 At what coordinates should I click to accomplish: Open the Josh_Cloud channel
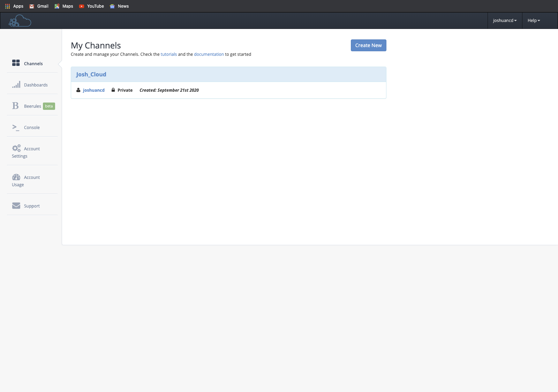coord(91,74)
